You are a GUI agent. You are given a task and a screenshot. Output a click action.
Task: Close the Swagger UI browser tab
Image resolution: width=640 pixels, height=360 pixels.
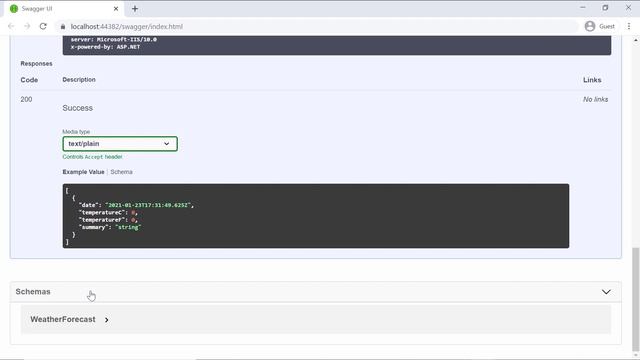(x=116, y=9)
